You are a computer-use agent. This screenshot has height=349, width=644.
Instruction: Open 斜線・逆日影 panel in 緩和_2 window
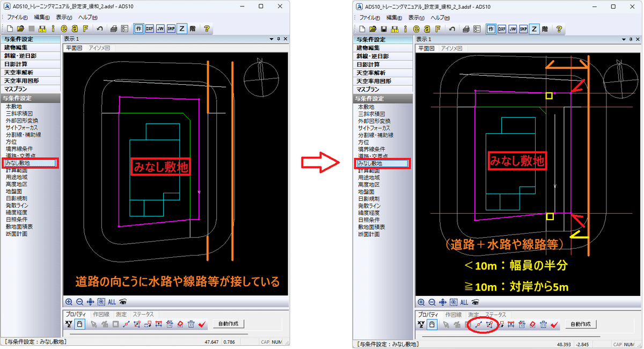(x=31, y=56)
